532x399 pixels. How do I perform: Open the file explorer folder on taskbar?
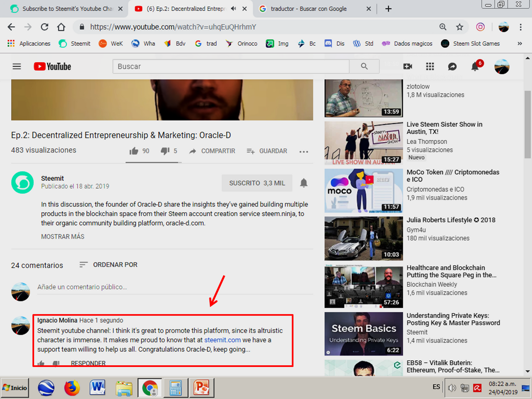pyautogui.click(x=124, y=388)
